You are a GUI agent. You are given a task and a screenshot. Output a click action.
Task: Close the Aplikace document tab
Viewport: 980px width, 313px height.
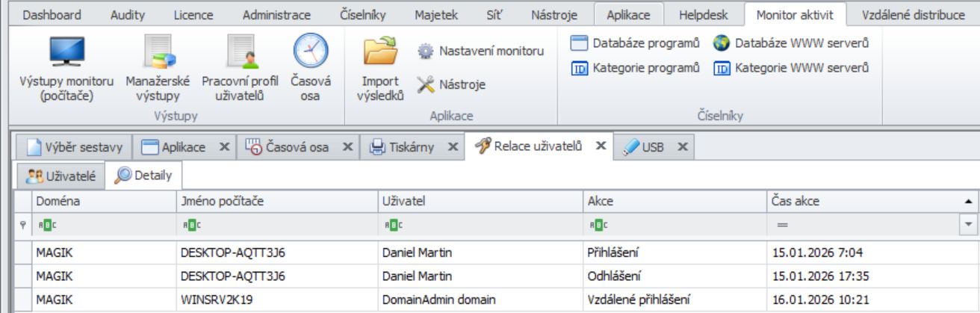click(x=224, y=147)
